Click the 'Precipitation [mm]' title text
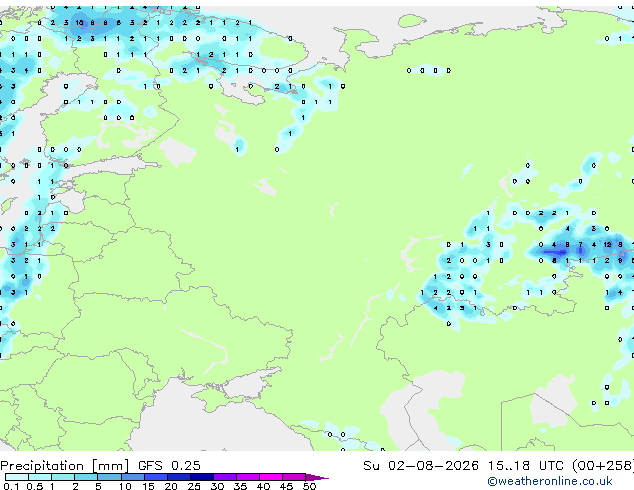Screen dimensions: 634x490 65,466
